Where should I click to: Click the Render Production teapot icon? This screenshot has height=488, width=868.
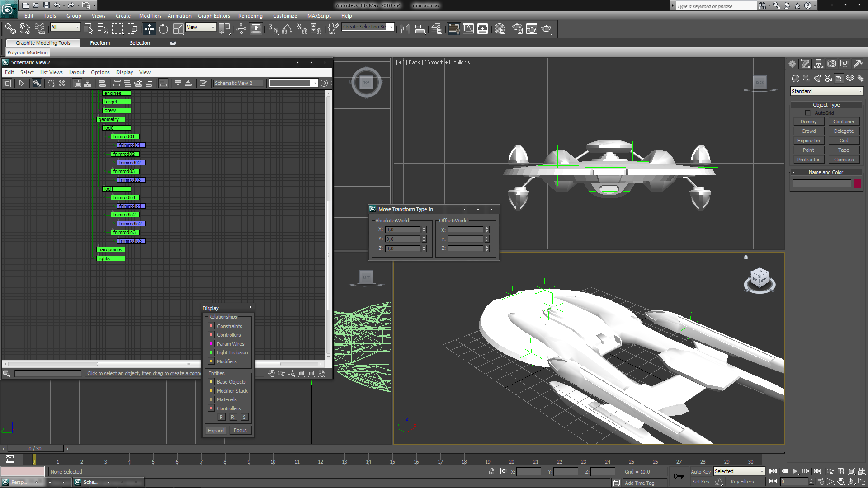(x=546, y=29)
